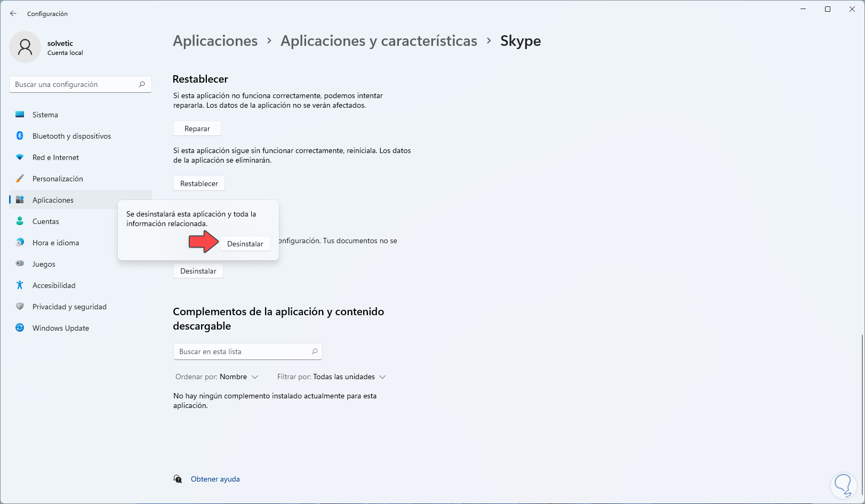Viewport: 865px width, 504px height.
Task: Select the Personalización brush icon
Action: pyautogui.click(x=20, y=179)
